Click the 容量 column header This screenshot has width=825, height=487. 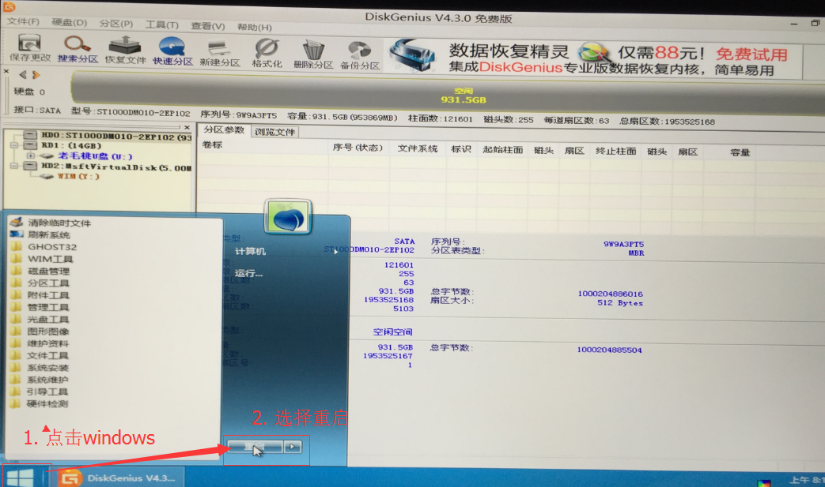[739, 153]
